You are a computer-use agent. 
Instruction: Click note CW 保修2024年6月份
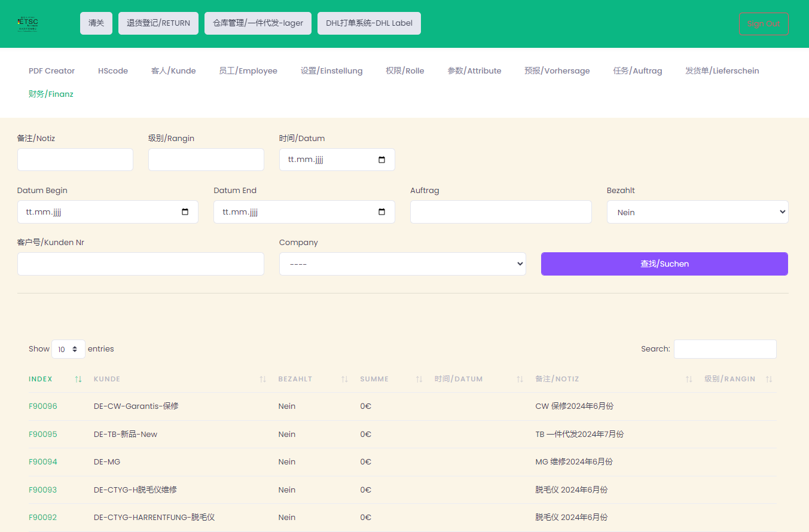tap(575, 406)
